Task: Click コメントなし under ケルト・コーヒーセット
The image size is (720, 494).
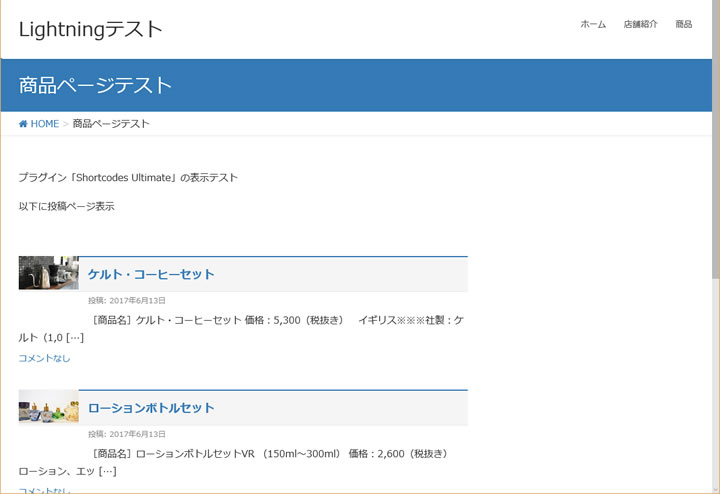Action: [x=44, y=358]
